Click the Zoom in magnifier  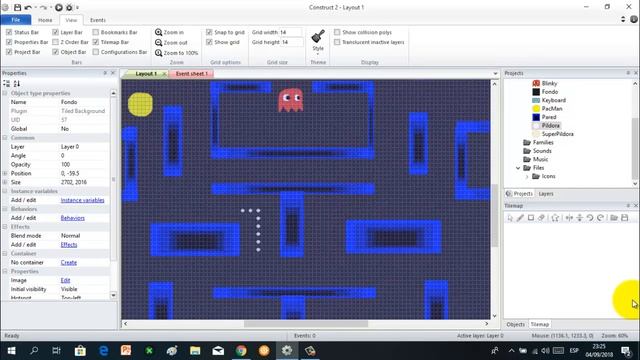pos(158,32)
